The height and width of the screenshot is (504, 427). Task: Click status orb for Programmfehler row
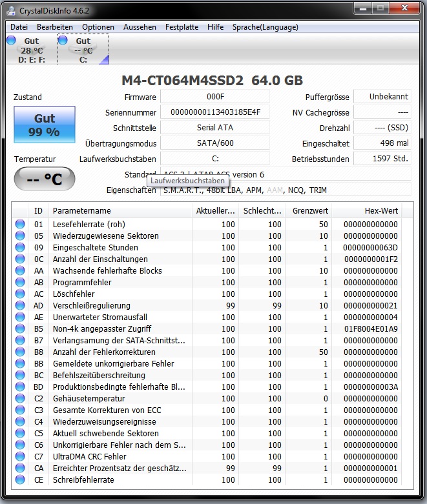click(x=20, y=282)
